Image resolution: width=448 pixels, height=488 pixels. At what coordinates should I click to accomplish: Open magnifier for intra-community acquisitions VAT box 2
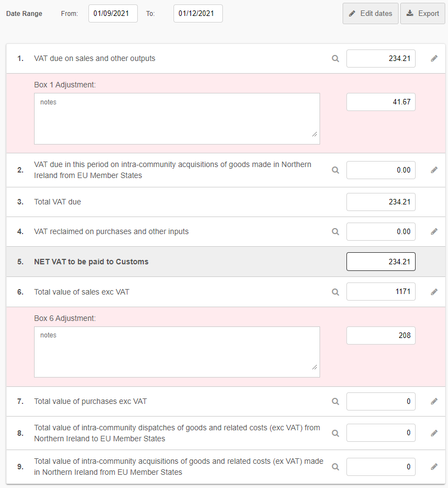coord(335,170)
